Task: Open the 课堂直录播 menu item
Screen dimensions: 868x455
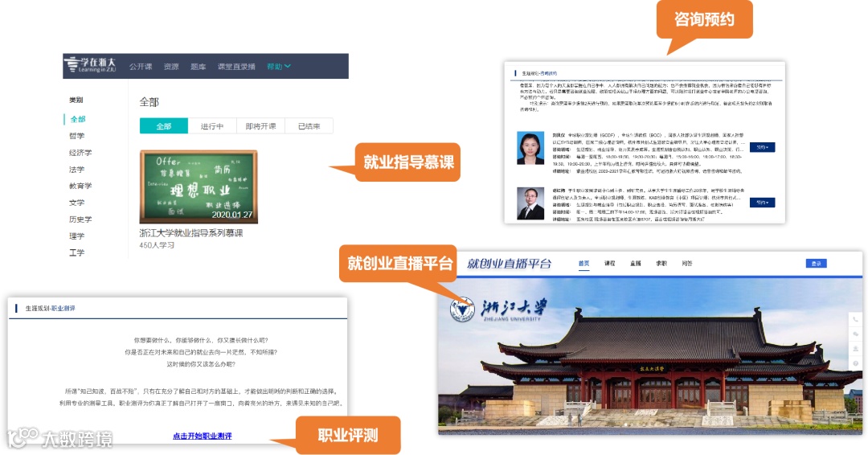Action: click(236, 67)
